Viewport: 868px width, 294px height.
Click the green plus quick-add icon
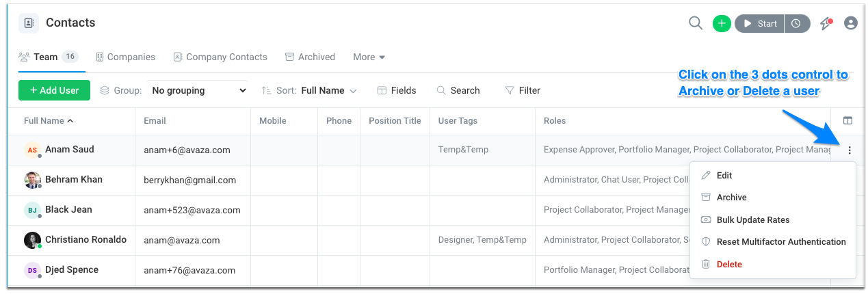[x=722, y=23]
